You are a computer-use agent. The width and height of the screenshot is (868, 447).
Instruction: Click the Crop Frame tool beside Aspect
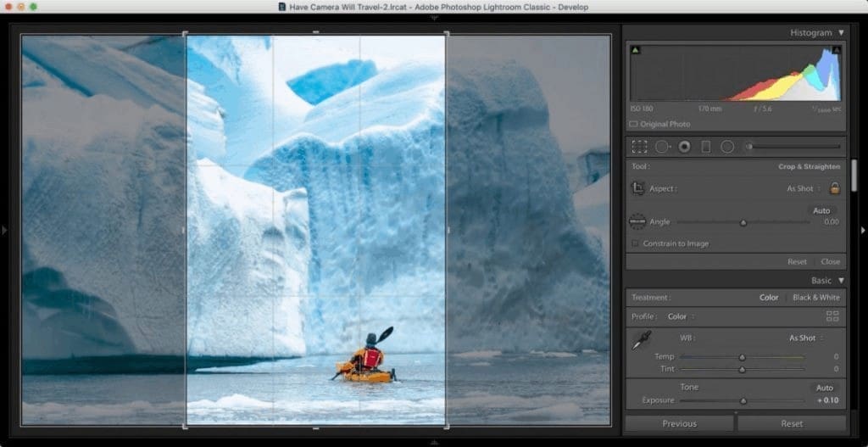coord(638,188)
